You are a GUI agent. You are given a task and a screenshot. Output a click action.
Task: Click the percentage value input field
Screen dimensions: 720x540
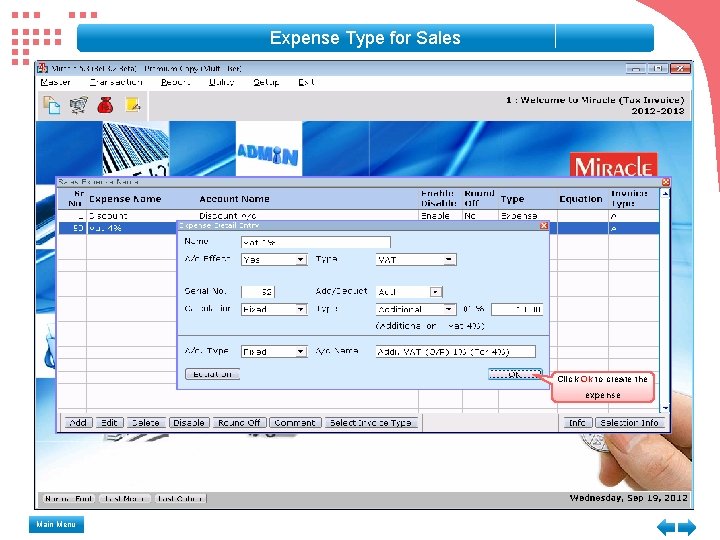[x=517, y=309]
